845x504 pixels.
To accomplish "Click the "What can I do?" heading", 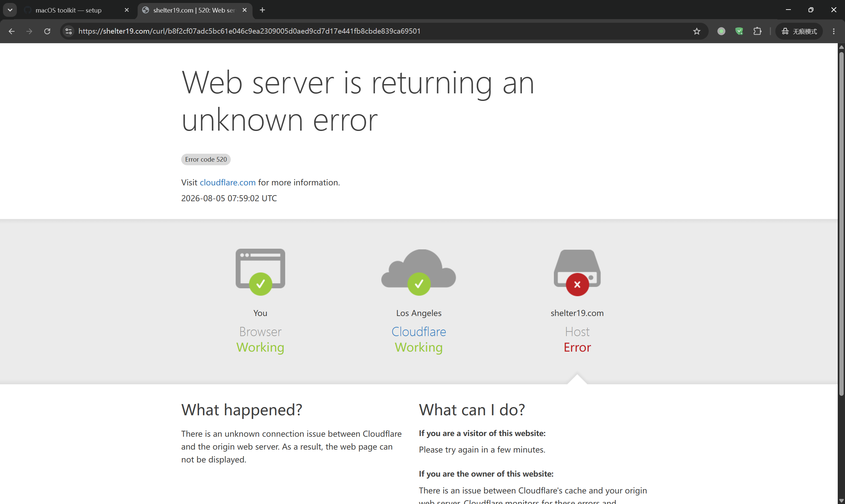I will tap(472, 410).
